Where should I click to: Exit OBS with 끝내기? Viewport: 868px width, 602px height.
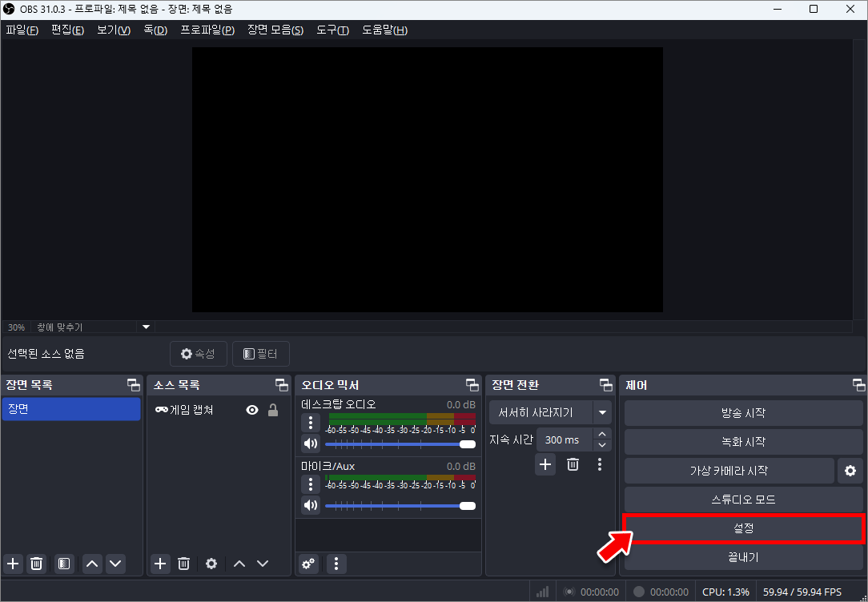(x=743, y=557)
